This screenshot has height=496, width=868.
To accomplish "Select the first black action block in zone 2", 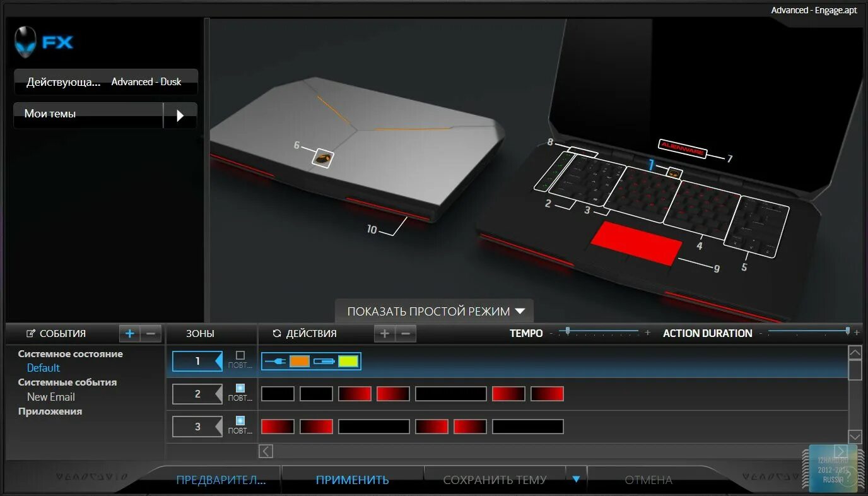I will coord(278,394).
